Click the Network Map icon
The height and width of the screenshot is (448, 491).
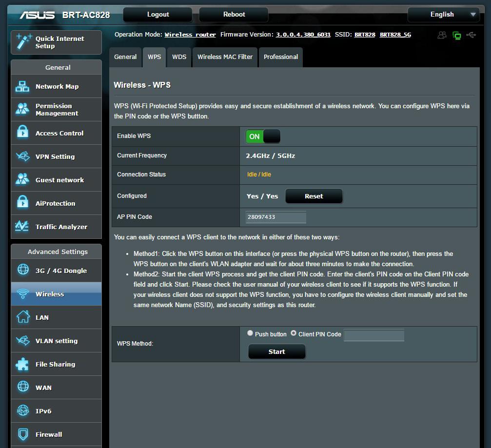pyautogui.click(x=22, y=86)
